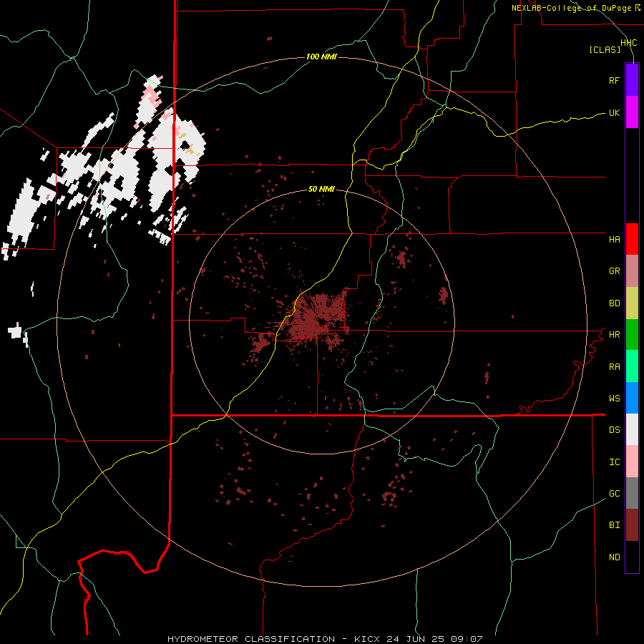Viewport: 644px width, 644px height.
Task: Click the "GC" legend label
Action: point(614,493)
